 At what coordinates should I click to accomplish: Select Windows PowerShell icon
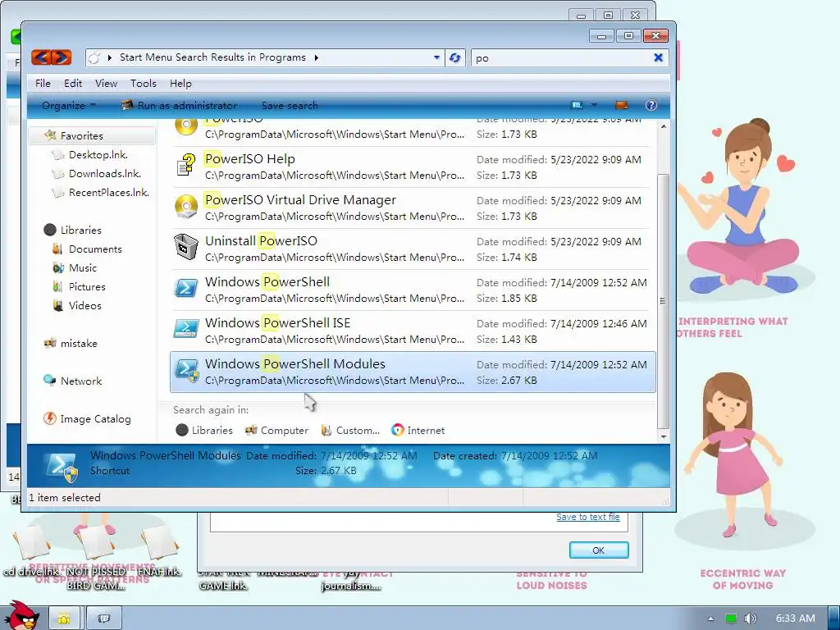click(x=186, y=288)
